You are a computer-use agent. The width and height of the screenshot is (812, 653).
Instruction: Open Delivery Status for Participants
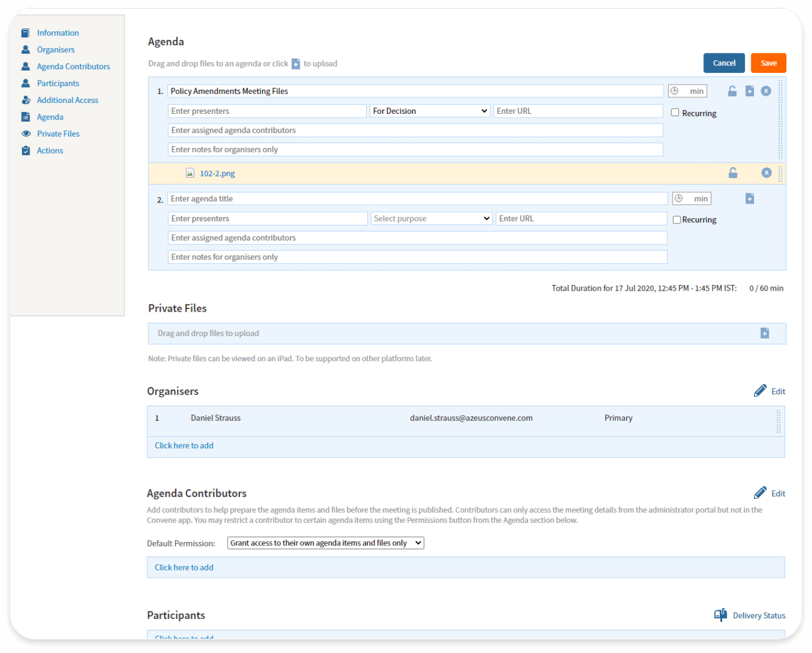(750, 615)
